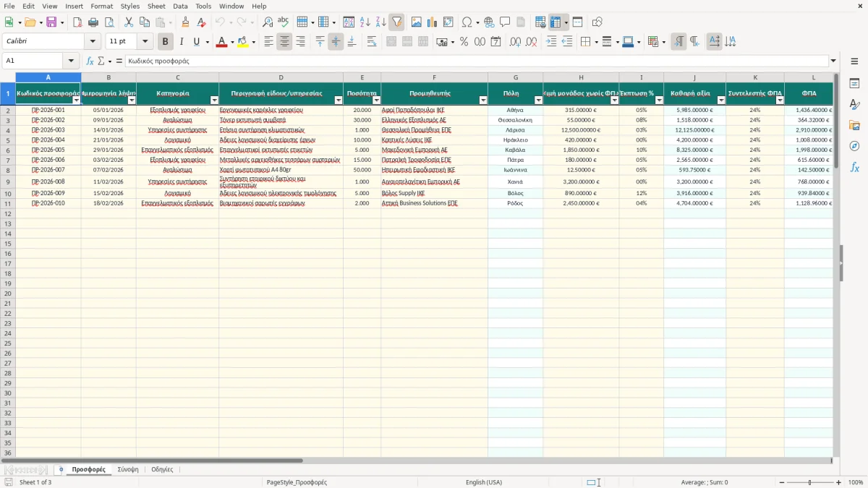Insert a comment

[505, 22]
